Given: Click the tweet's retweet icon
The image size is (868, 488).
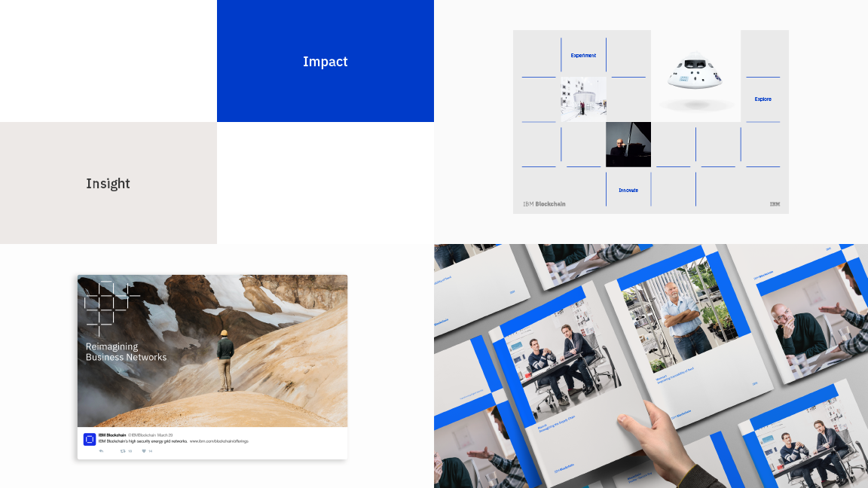Looking at the screenshot, I should [123, 451].
